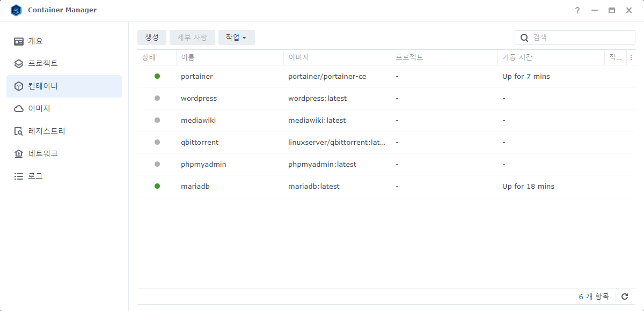Sort by 프로젝트 column header
This screenshot has height=311, width=644.
[444, 57]
